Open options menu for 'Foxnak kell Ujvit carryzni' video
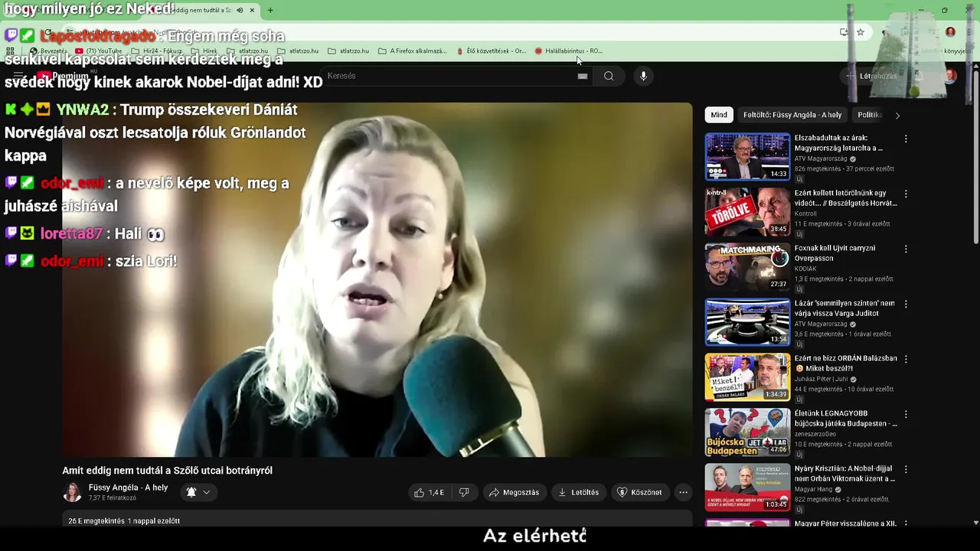980x551 pixels. tap(906, 249)
